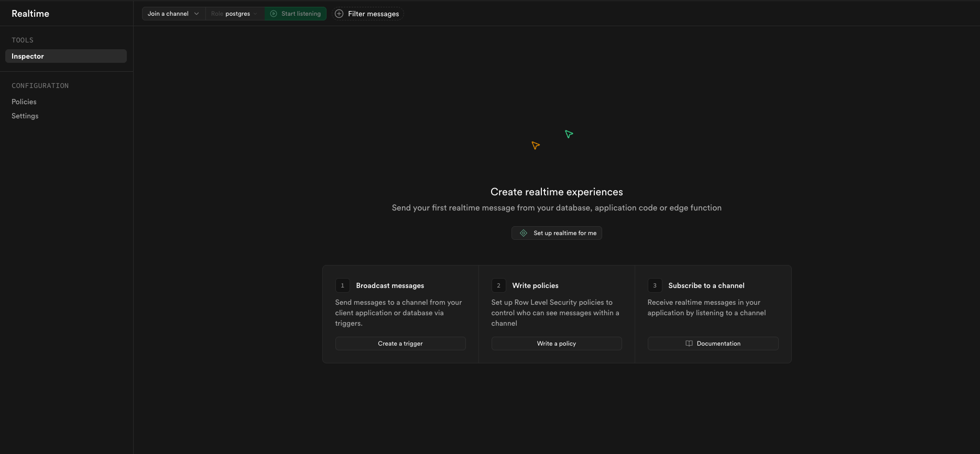
Task: Open Filter messages
Action: pyautogui.click(x=367, y=14)
